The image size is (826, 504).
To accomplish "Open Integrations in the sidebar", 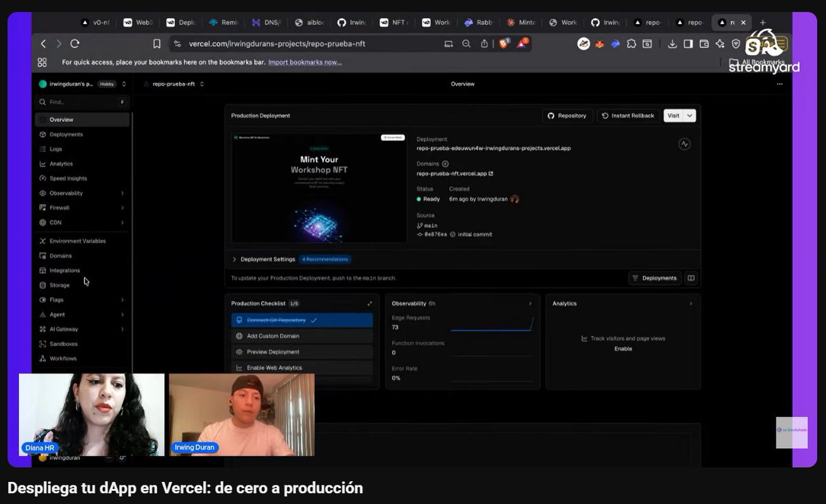I will coord(64,271).
